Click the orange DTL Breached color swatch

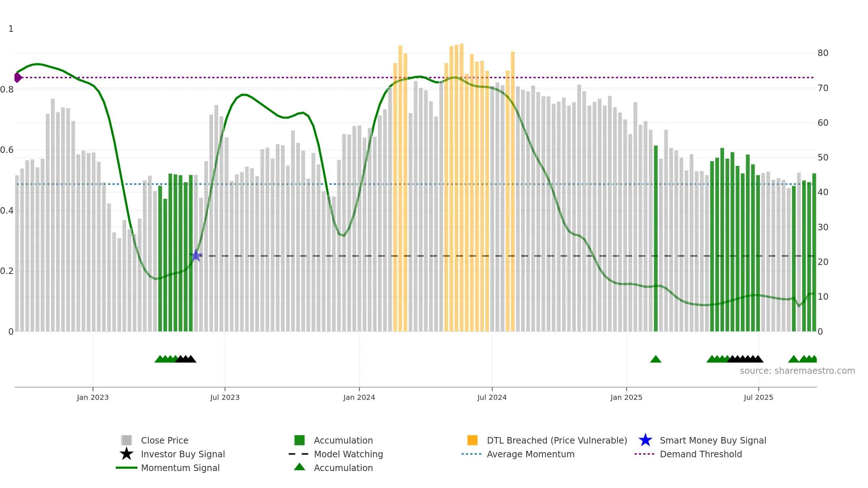point(472,440)
